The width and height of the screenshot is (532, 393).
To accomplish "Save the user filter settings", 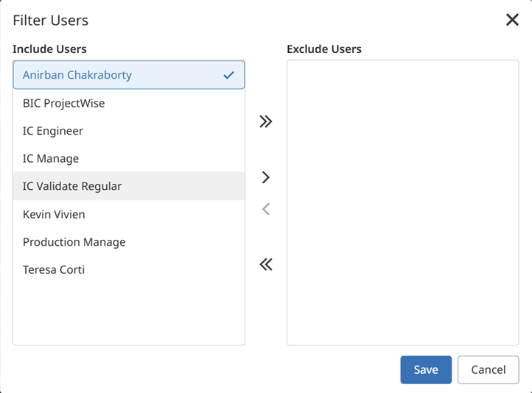I will point(426,369).
